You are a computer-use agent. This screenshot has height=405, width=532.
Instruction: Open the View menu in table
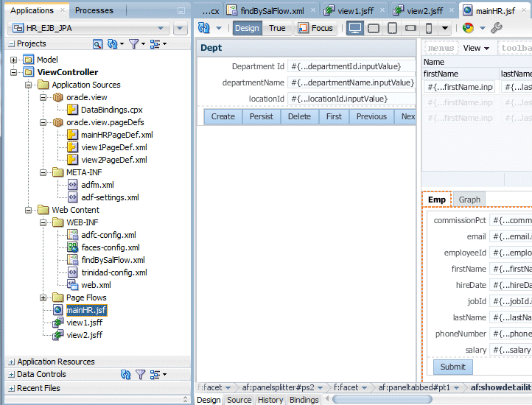[476, 48]
